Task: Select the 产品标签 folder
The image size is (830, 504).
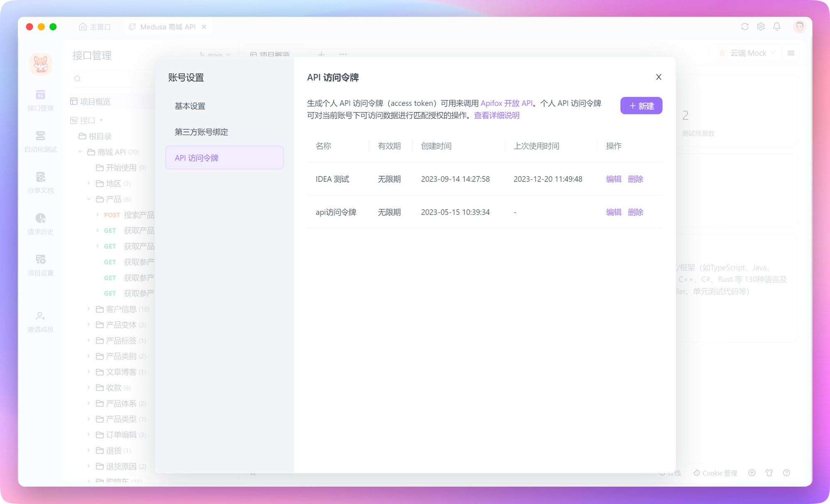Action: point(121,341)
